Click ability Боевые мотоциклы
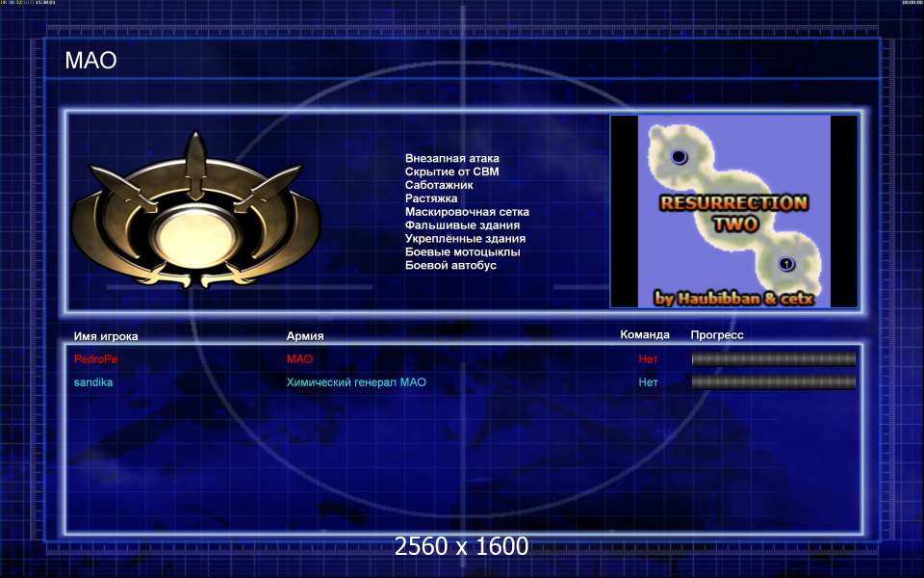This screenshot has height=578, width=924. [463, 251]
